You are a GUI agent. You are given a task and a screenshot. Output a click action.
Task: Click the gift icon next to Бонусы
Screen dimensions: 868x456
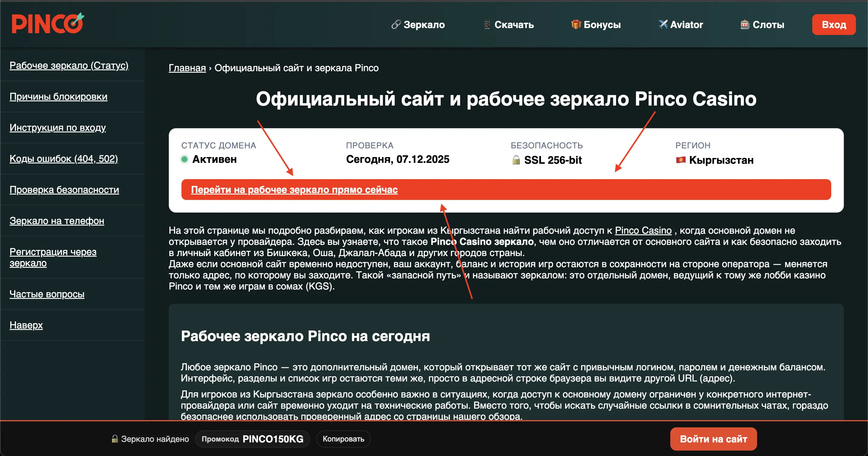[x=577, y=24]
